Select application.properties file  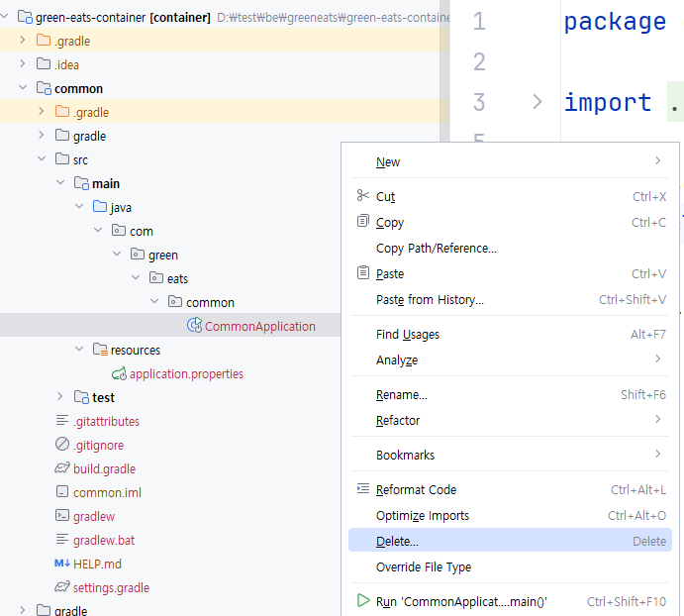[186, 373]
